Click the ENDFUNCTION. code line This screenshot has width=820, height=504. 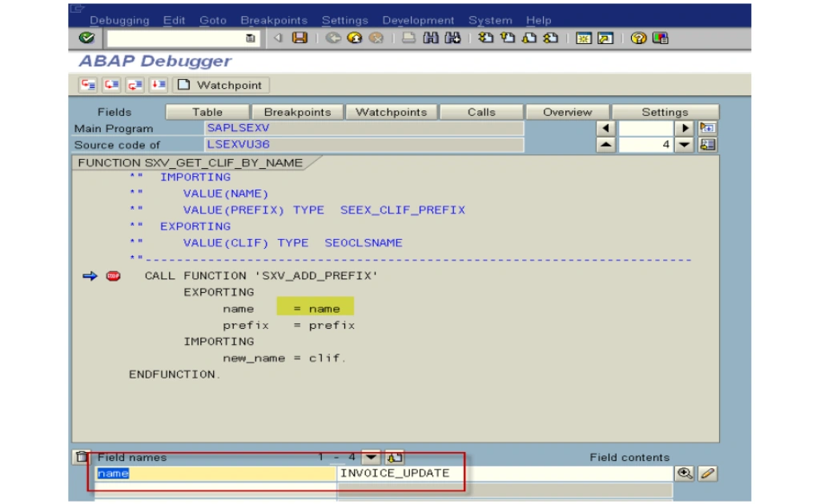pyautogui.click(x=175, y=374)
